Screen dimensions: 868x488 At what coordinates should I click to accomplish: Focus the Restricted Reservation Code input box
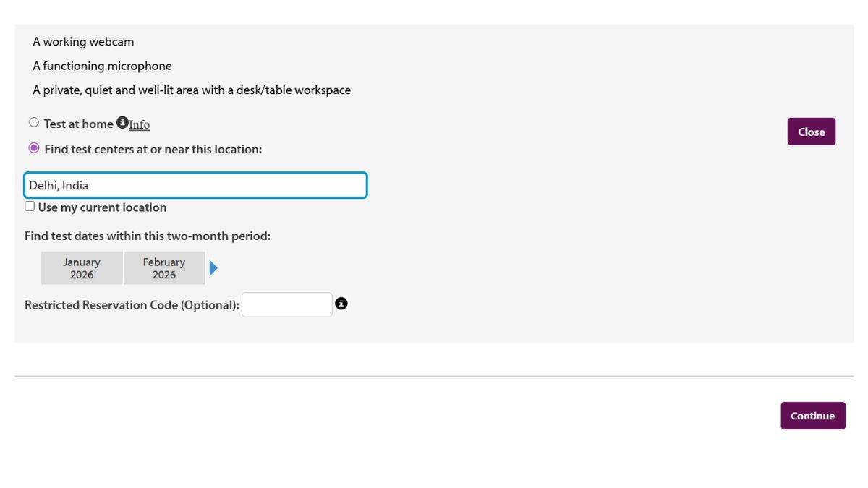[x=287, y=304]
